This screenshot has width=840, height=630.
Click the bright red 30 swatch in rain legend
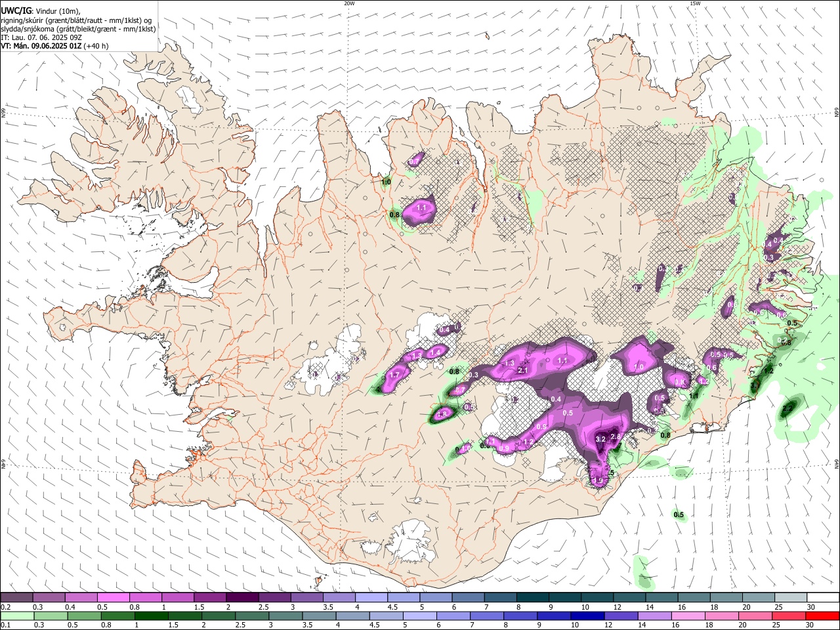822,616
